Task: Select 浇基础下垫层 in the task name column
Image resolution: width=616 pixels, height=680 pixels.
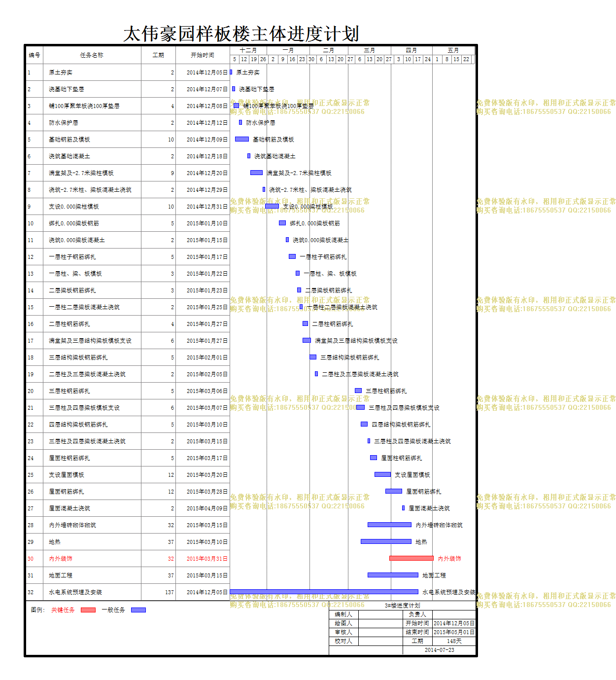Action: coord(67,89)
